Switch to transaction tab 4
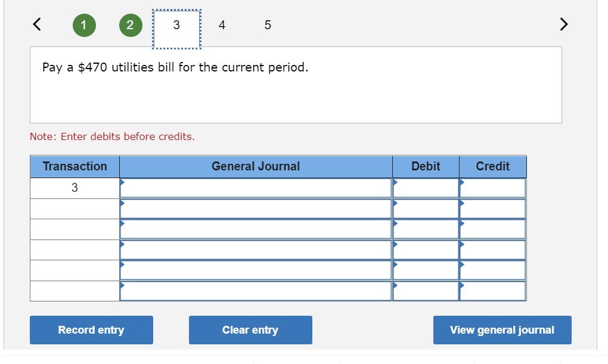 tap(221, 25)
